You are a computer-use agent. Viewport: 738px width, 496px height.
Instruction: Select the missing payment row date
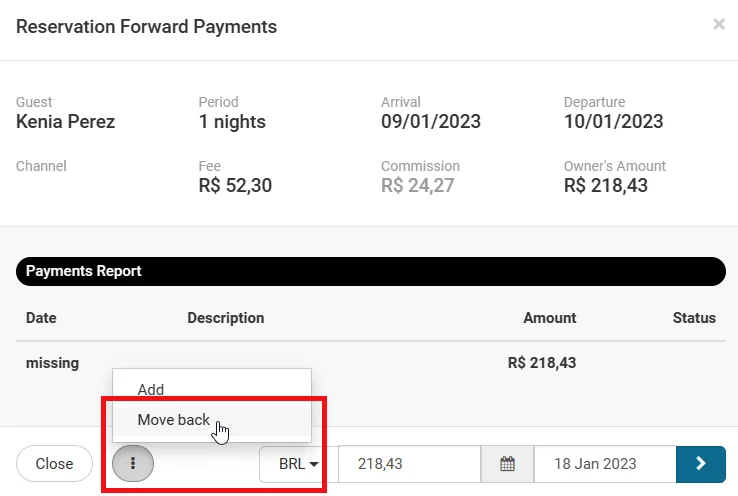coord(52,363)
